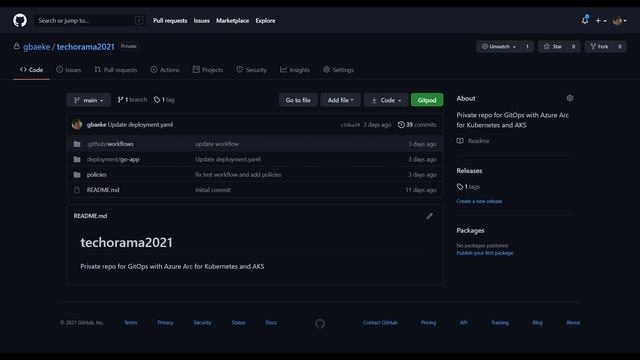Click the folder icon beside deployment/go-app
The height and width of the screenshot is (360, 640).
pyautogui.click(x=77, y=159)
